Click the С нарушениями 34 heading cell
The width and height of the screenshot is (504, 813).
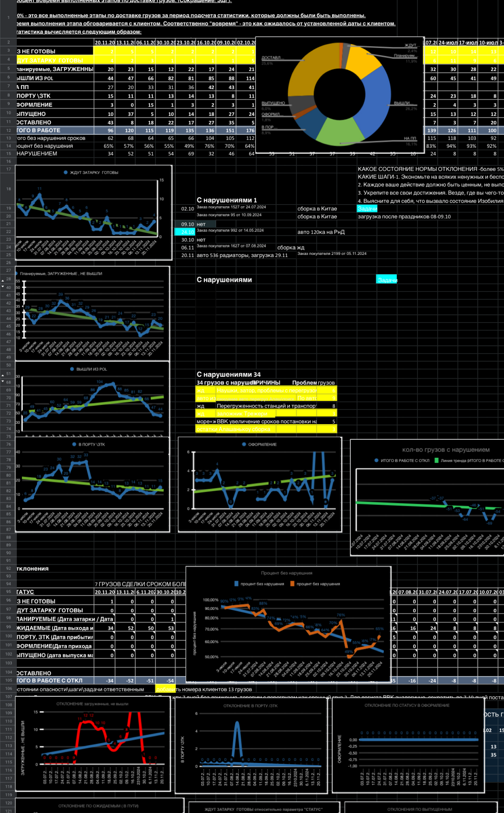pyautogui.click(x=228, y=374)
